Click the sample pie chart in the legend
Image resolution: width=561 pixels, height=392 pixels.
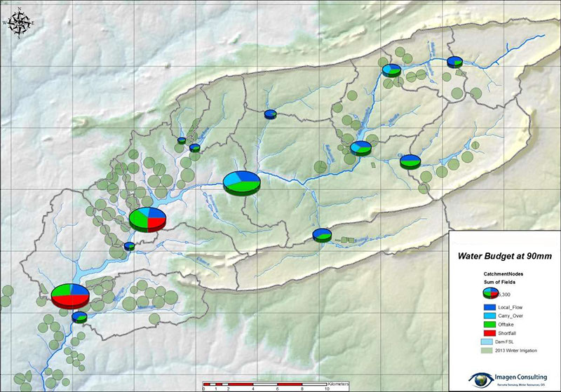tap(489, 293)
